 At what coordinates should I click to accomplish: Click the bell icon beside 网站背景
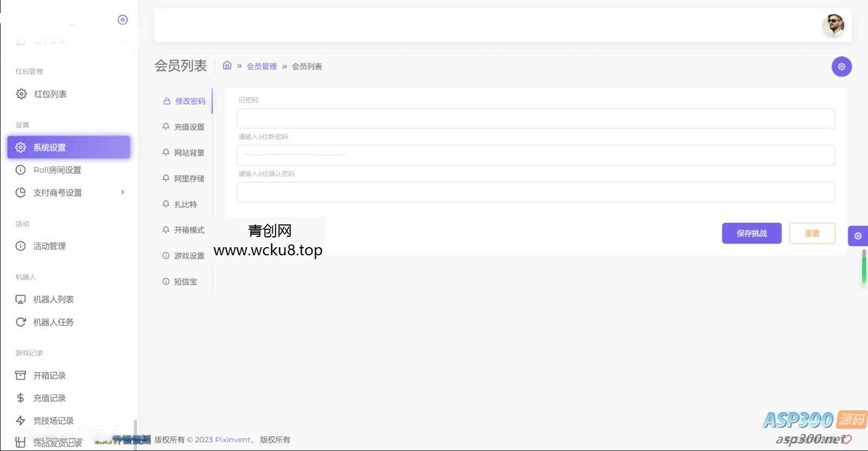tap(166, 152)
